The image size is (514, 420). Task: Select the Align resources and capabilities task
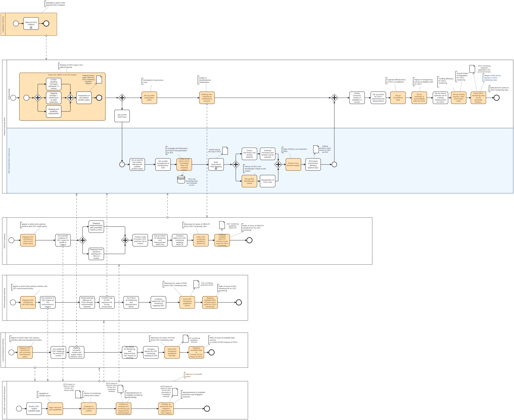[x=55, y=409]
